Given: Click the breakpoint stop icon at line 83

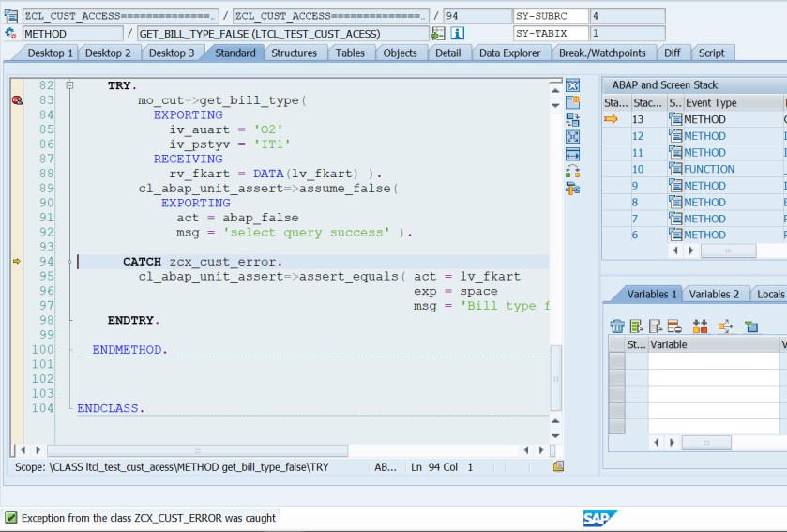Looking at the screenshot, I should click(17, 100).
